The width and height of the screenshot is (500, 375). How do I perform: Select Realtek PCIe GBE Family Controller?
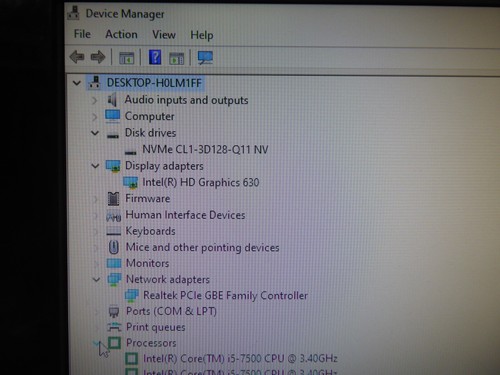(x=225, y=295)
